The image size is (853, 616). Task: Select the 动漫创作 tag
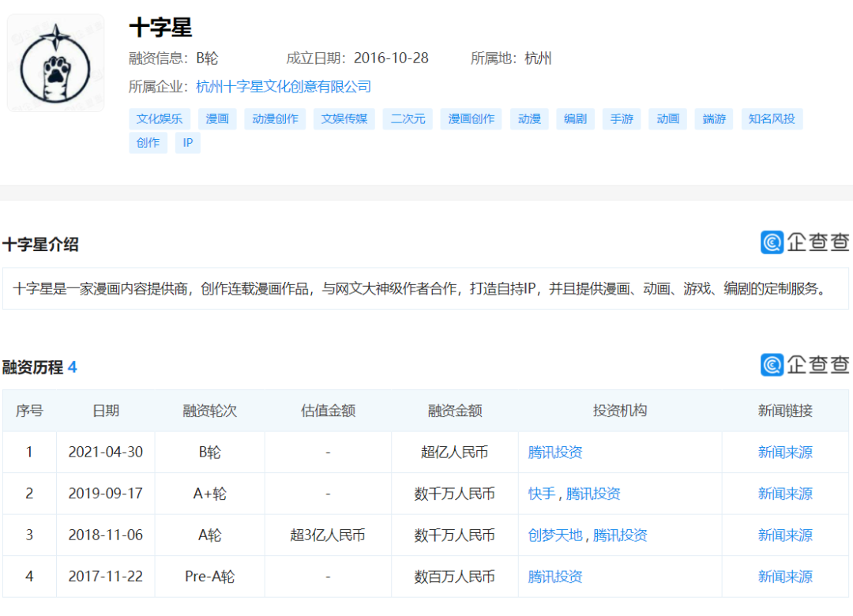click(276, 118)
